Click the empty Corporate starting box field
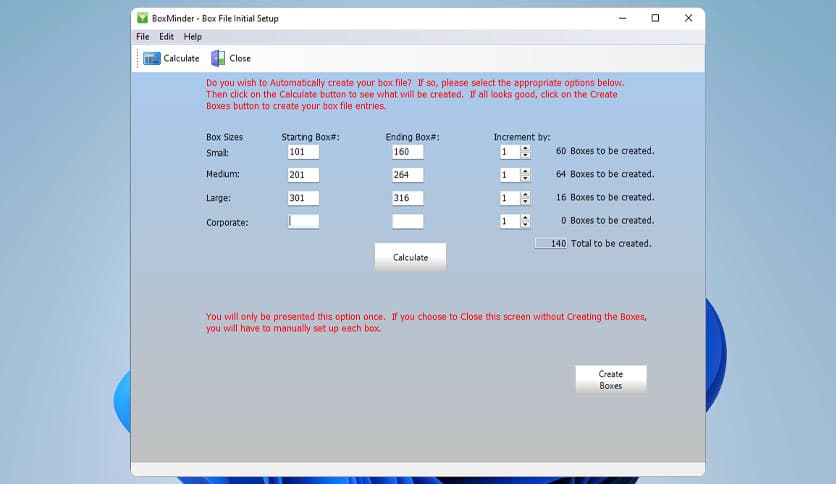 point(303,221)
